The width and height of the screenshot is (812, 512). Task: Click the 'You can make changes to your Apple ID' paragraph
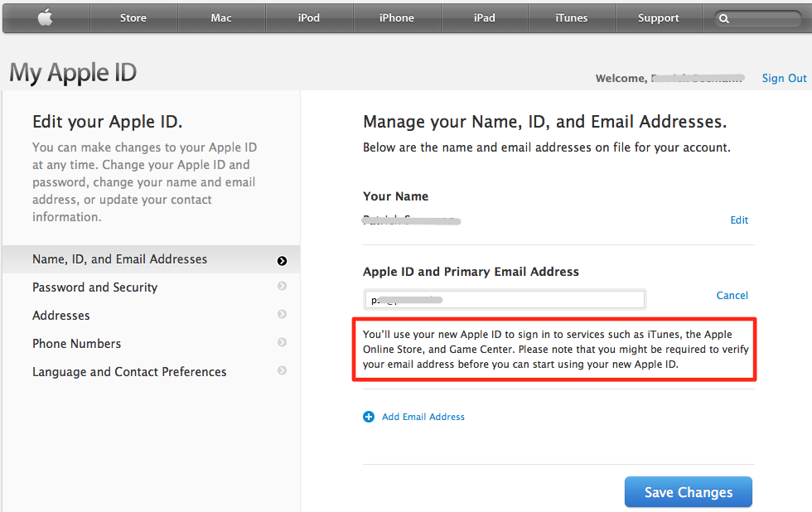tap(144, 182)
